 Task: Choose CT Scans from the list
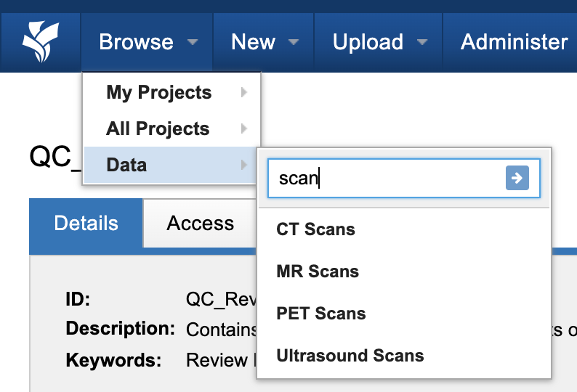pyautogui.click(x=316, y=229)
